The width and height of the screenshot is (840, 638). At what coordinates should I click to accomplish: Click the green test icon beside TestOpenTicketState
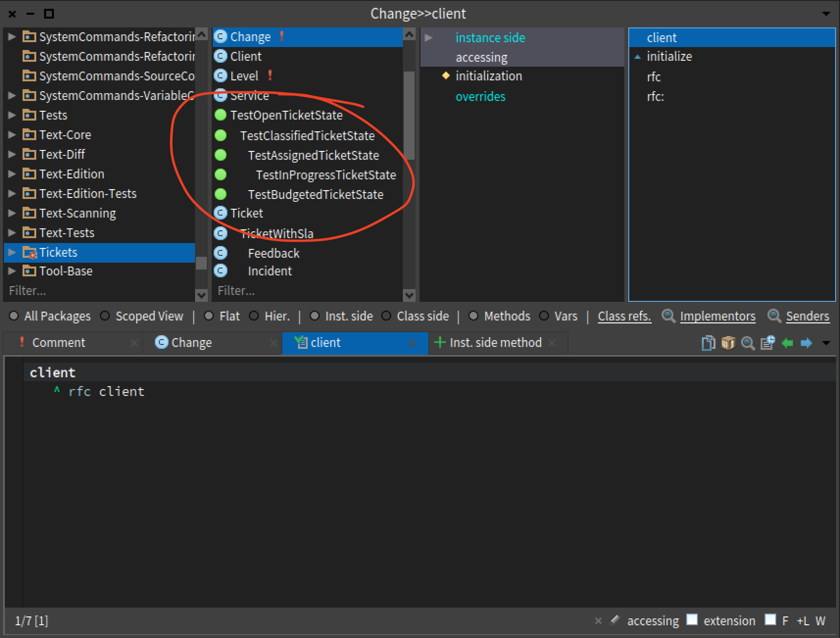click(221, 115)
